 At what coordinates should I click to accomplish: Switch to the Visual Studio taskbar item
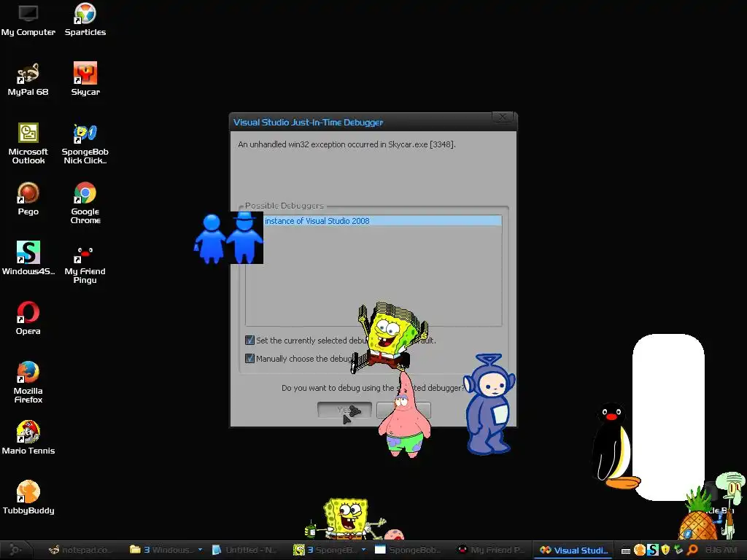[573, 550]
